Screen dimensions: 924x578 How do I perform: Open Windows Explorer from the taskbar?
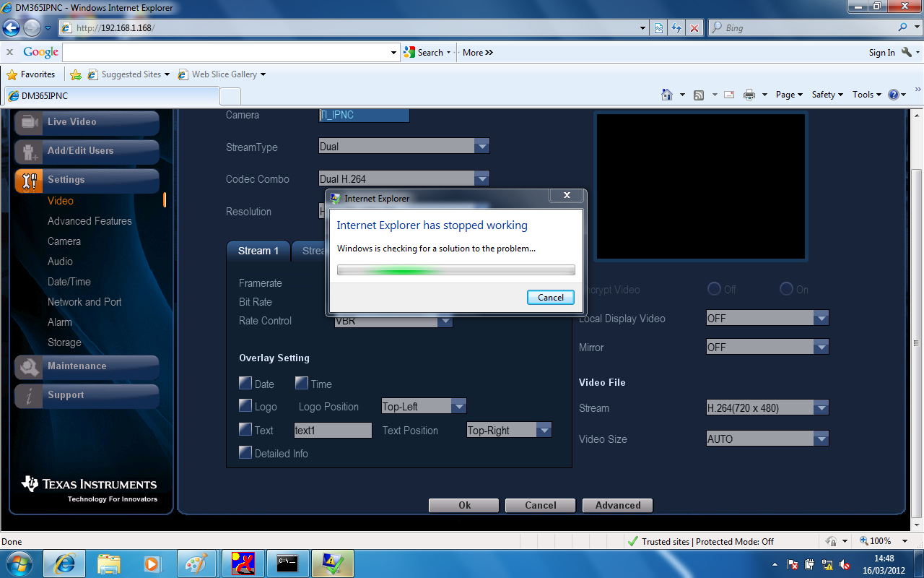point(109,563)
